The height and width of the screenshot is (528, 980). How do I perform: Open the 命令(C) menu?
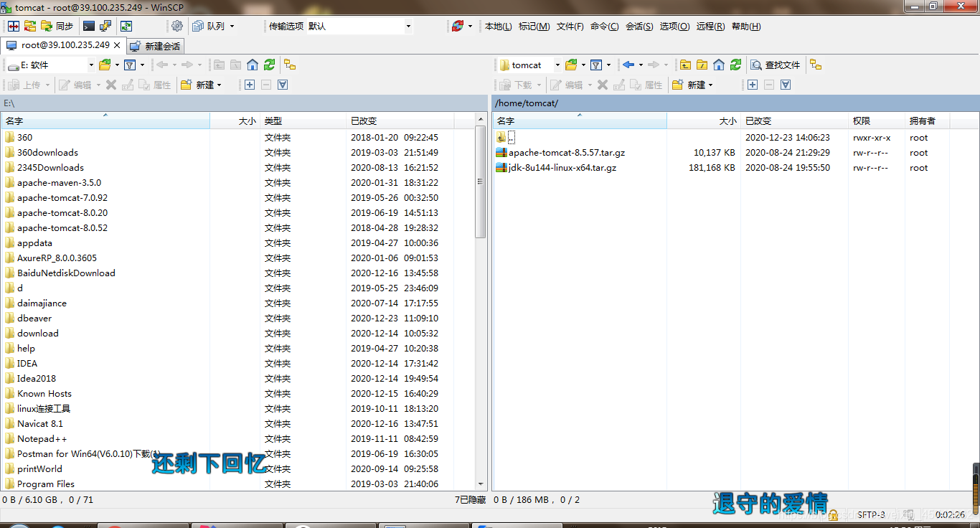click(605, 27)
